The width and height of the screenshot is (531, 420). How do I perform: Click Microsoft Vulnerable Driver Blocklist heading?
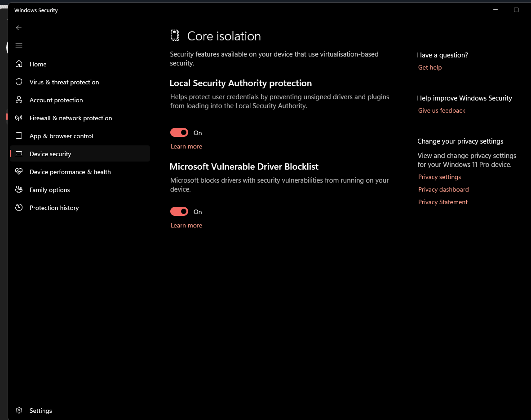pyautogui.click(x=244, y=166)
